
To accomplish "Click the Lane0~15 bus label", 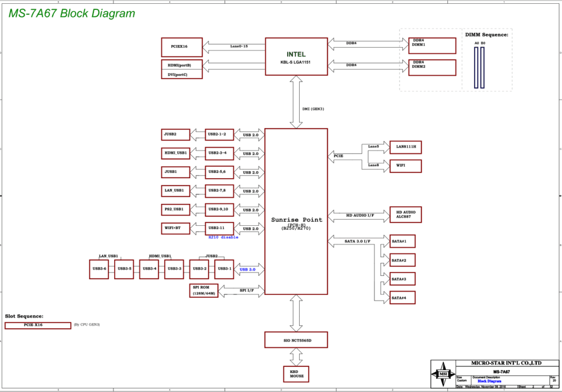I will (x=239, y=46).
